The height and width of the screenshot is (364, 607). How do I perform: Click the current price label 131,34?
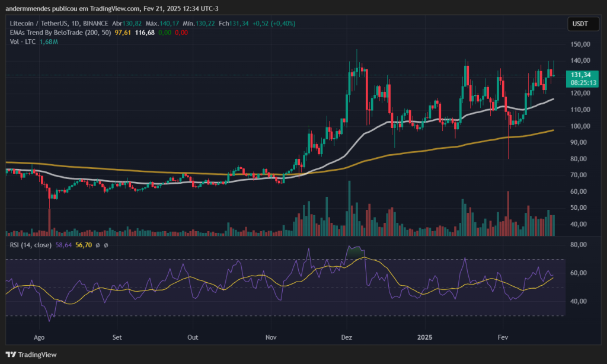point(582,79)
